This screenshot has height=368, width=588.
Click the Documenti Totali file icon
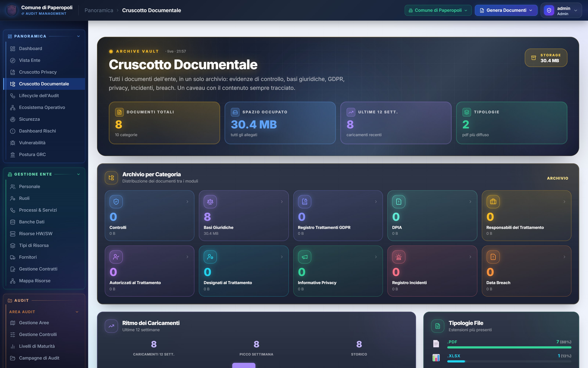119,112
